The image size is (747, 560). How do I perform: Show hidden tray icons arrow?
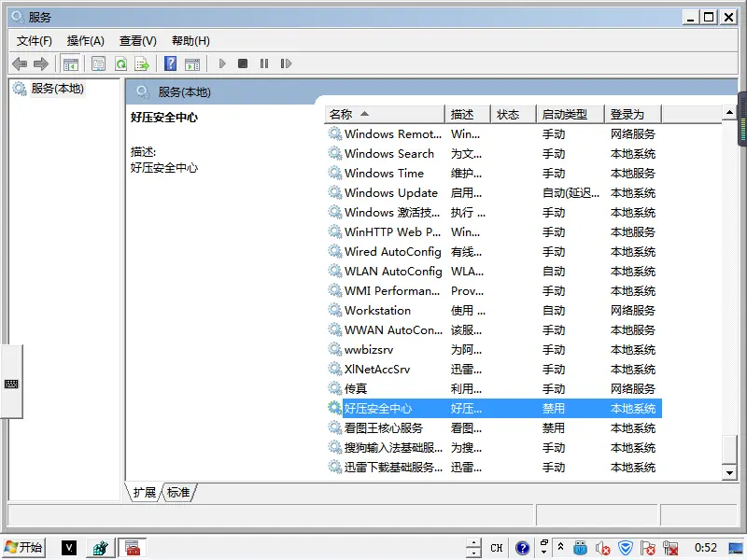[x=561, y=547]
